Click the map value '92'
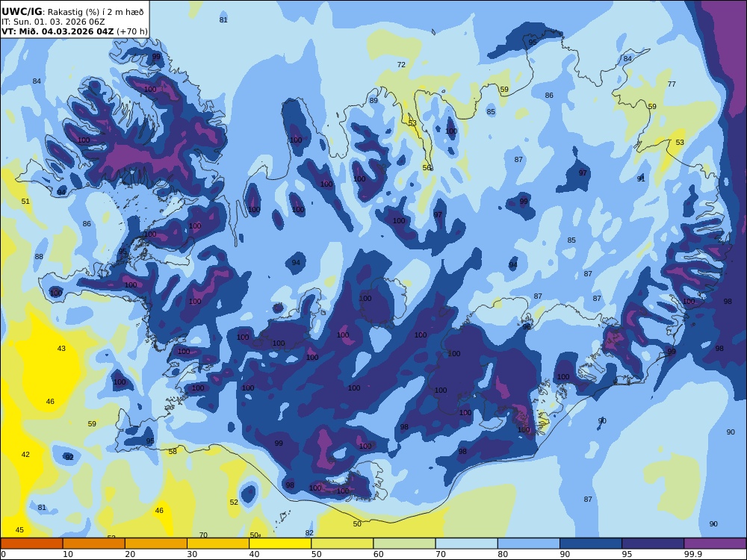The width and height of the screenshot is (747, 560). point(69,457)
